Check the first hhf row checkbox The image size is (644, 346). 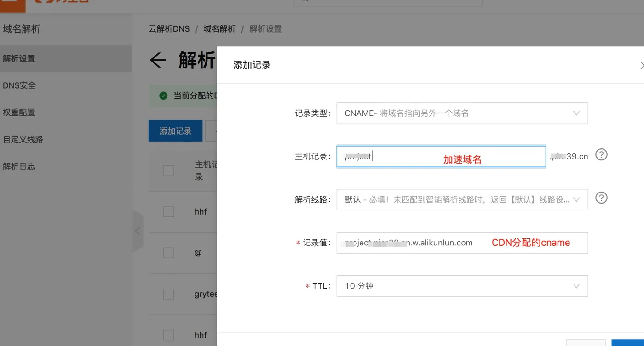(169, 212)
